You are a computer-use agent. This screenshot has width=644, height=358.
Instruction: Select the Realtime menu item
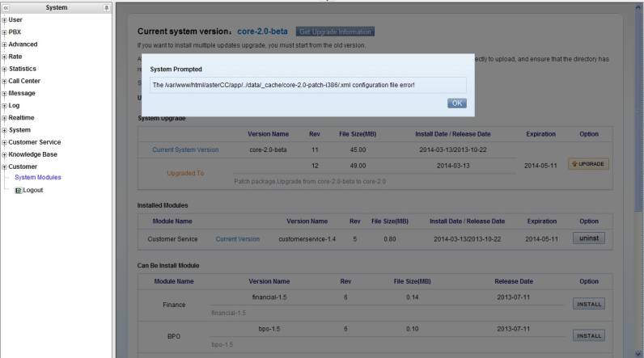[x=21, y=117]
